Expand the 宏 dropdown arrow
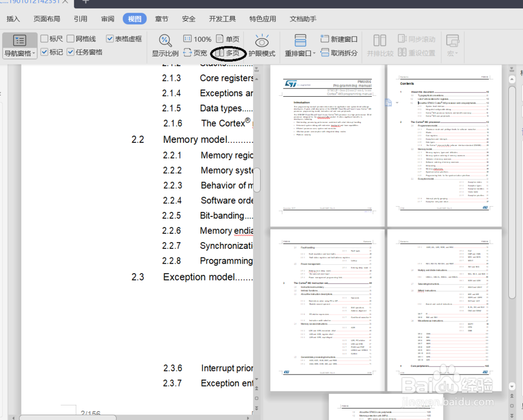Image resolution: width=523 pixels, height=420 pixels. point(457,53)
